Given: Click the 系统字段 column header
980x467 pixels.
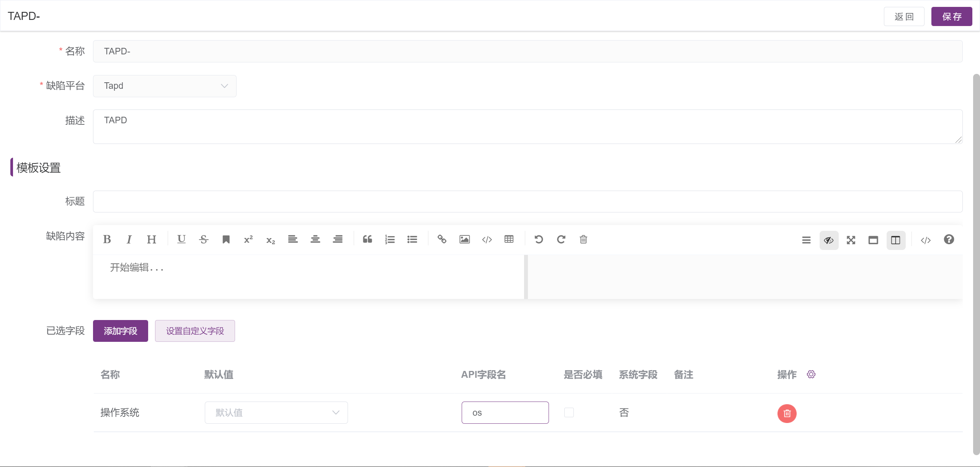Looking at the screenshot, I should [638, 374].
